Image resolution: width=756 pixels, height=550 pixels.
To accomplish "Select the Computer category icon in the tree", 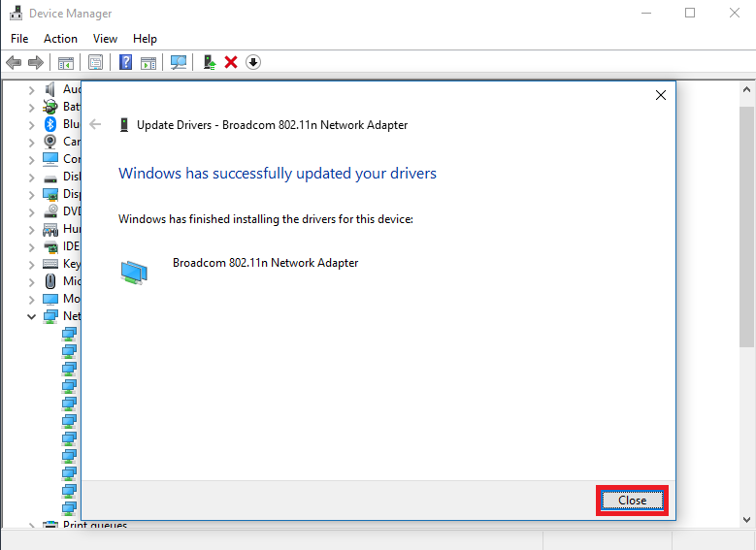I will [x=50, y=159].
